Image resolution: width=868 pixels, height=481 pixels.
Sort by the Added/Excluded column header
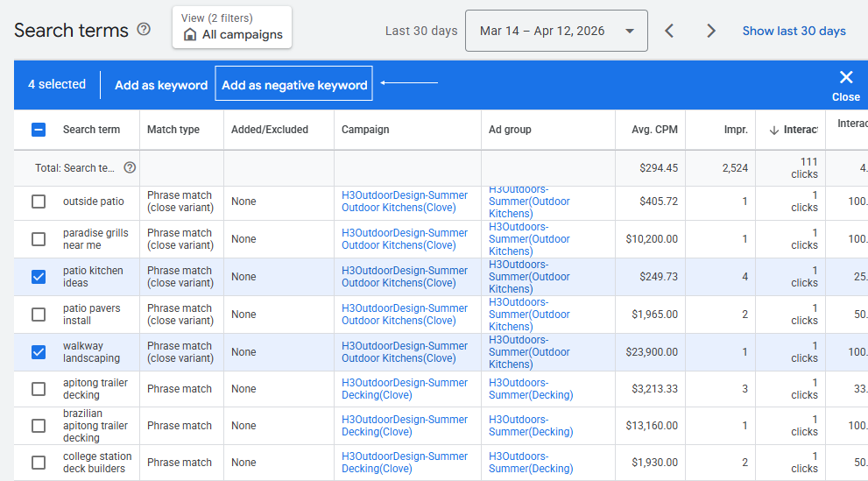click(x=270, y=130)
